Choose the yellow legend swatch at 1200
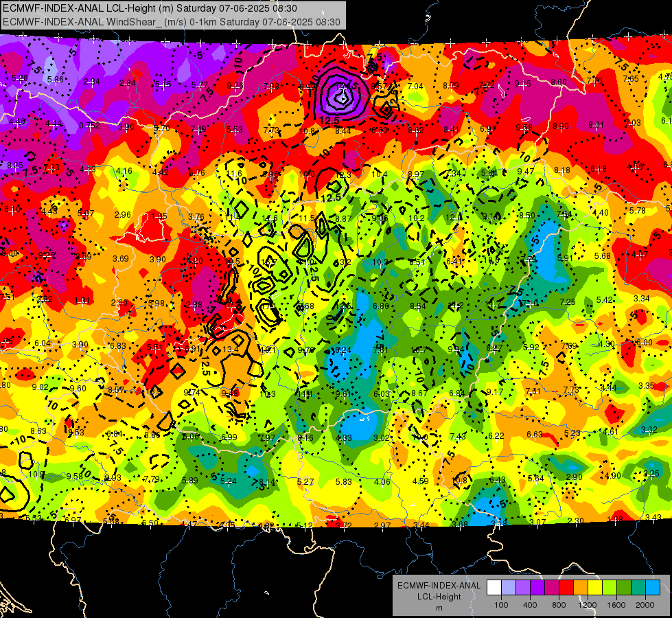672x618 pixels. click(x=595, y=588)
